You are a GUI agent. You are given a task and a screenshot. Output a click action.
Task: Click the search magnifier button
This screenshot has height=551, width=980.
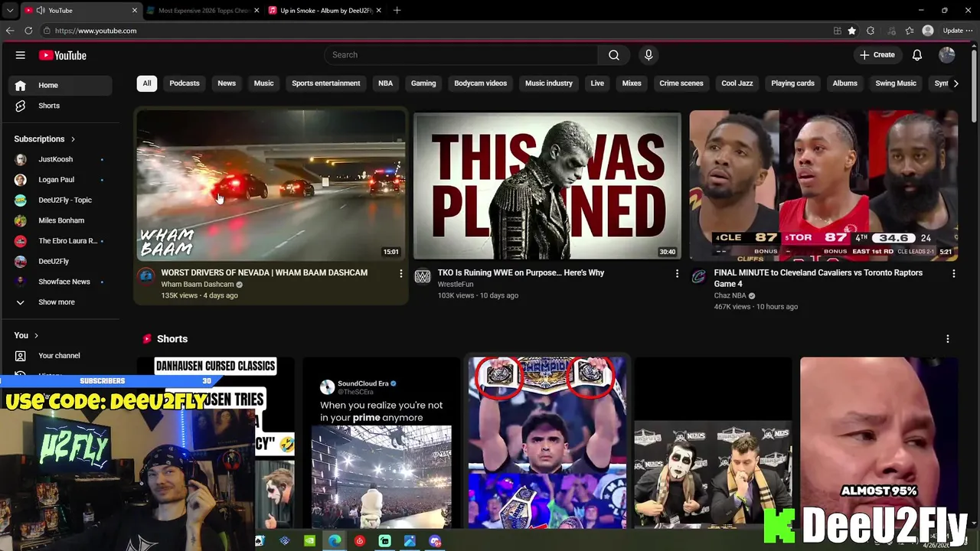(614, 55)
